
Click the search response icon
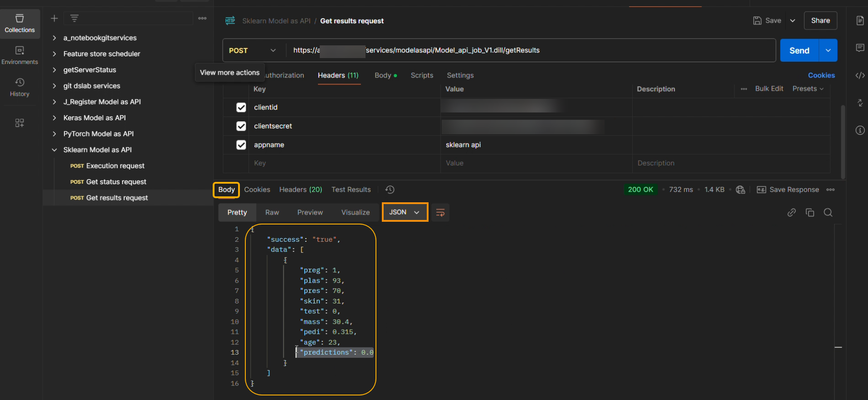click(x=828, y=213)
